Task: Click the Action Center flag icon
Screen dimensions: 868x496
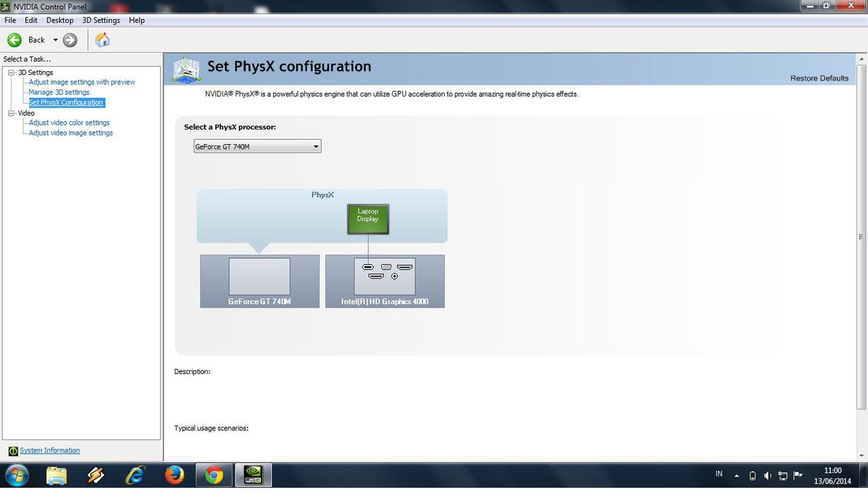Action: tap(798, 476)
